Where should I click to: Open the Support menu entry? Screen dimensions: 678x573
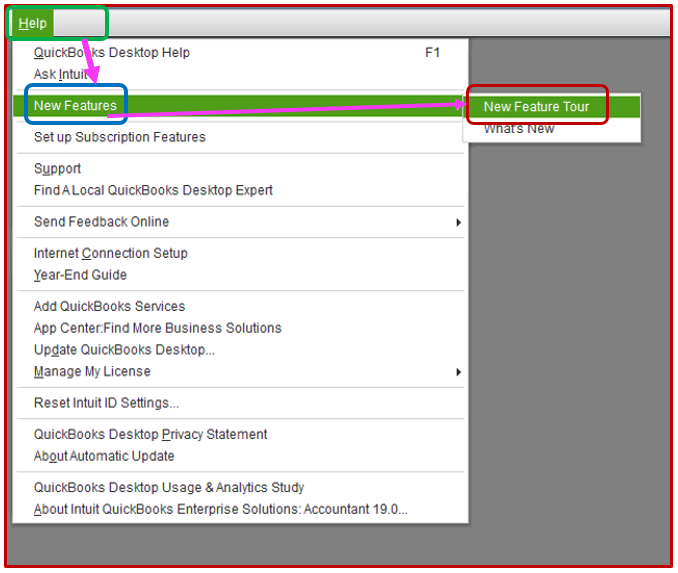240,168
